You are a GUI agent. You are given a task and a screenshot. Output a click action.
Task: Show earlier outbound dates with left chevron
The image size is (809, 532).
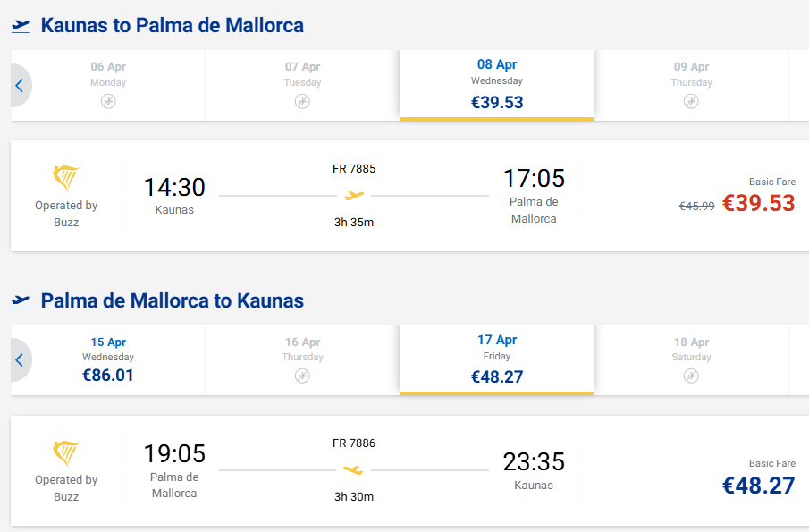[x=20, y=86]
